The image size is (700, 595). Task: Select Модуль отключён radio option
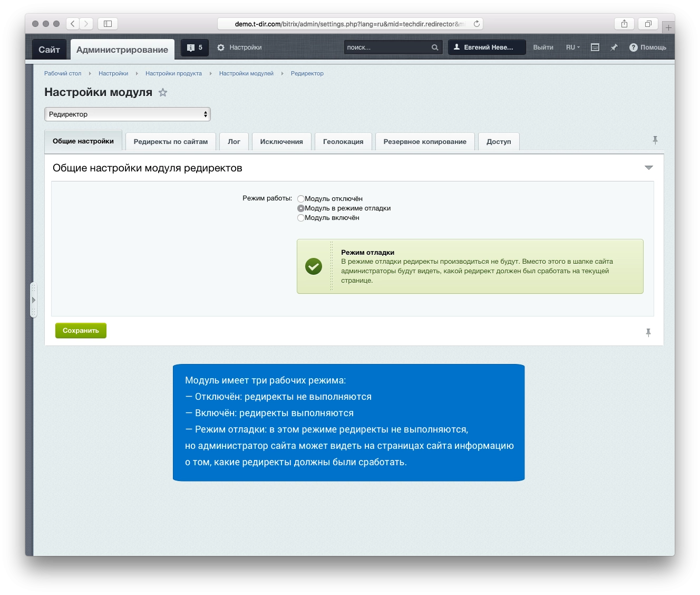coord(301,199)
